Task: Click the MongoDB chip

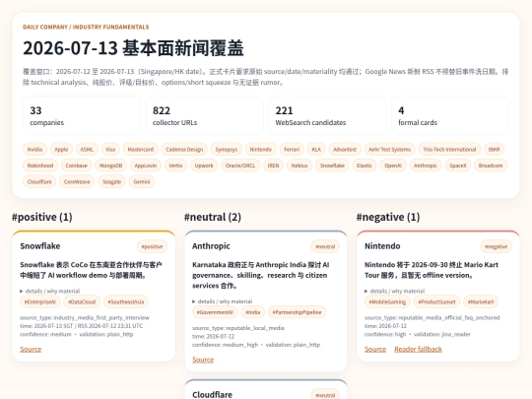Action: pyautogui.click(x=110, y=166)
